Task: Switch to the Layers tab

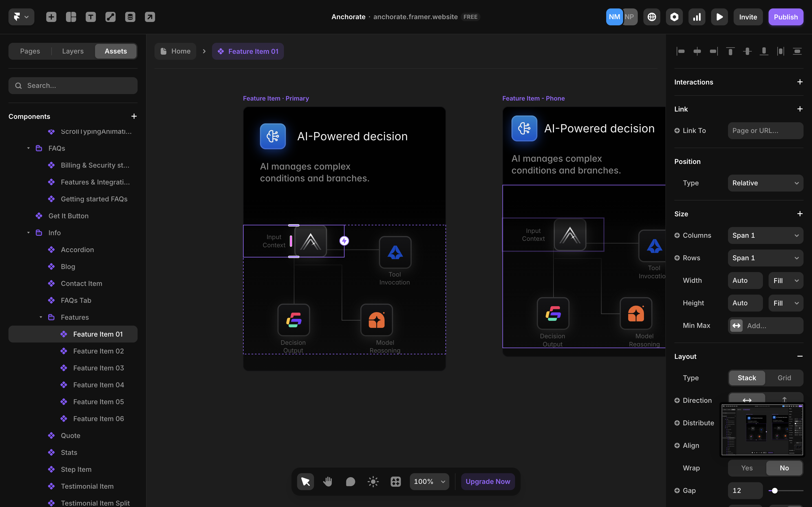Action: (73, 51)
